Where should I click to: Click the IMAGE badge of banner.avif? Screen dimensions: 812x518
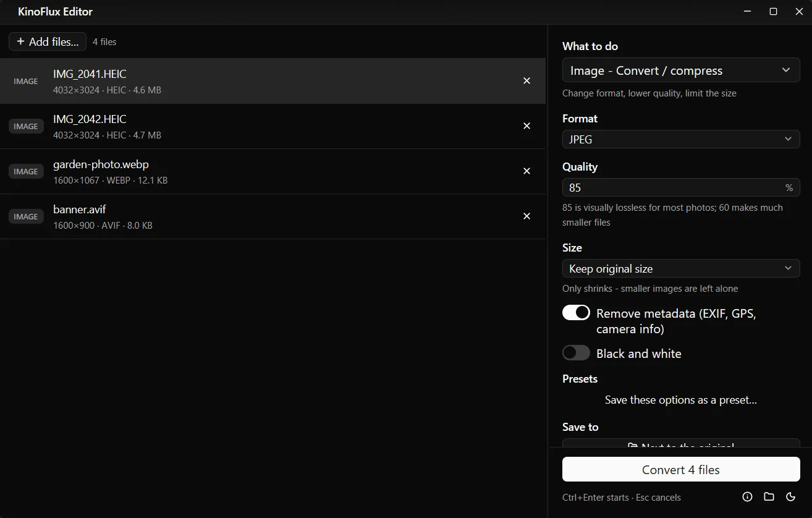26,216
